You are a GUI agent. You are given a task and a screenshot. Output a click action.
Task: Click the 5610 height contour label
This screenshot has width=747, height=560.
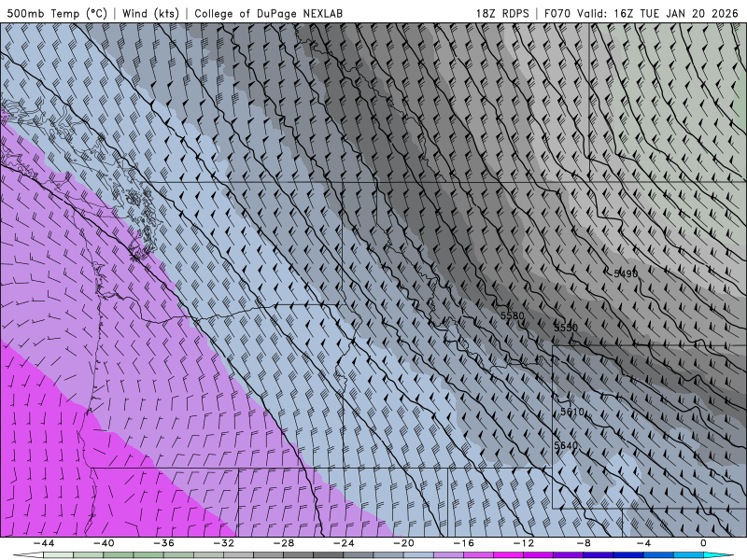[x=572, y=412]
